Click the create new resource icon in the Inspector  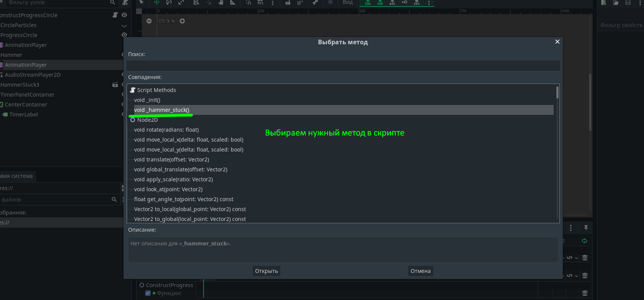point(604,2)
